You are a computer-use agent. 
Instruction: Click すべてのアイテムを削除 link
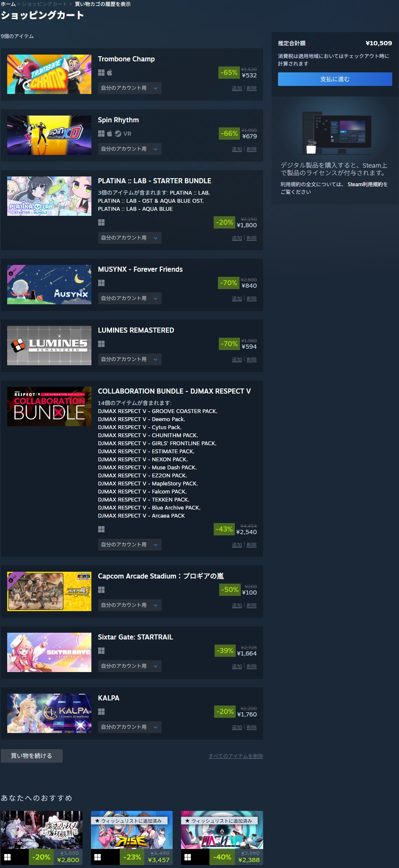coord(236,756)
